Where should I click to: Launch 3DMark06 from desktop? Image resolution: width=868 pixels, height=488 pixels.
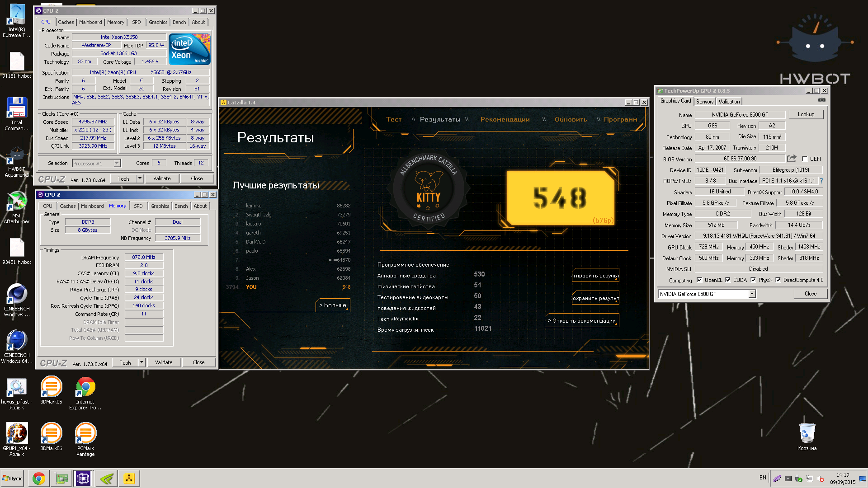click(x=51, y=437)
